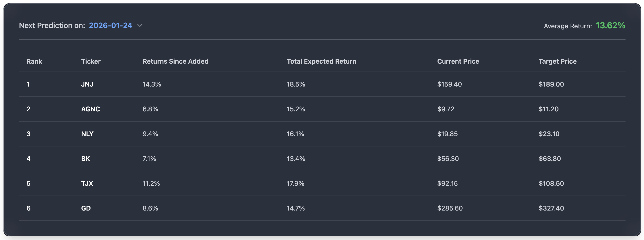This screenshot has height=240, width=644.
Task: Click JNJ's $189.00 target price
Action: pos(551,84)
